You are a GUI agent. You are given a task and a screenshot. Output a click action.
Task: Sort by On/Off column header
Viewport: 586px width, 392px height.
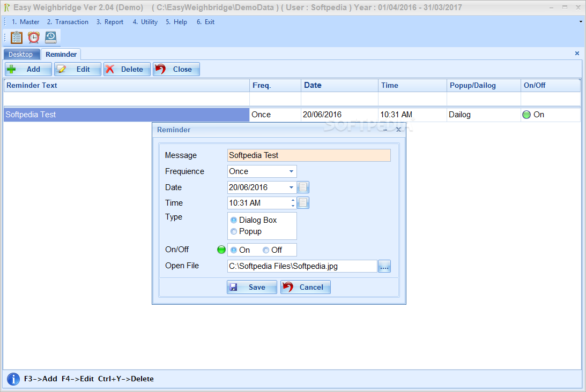[x=551, y=85]
